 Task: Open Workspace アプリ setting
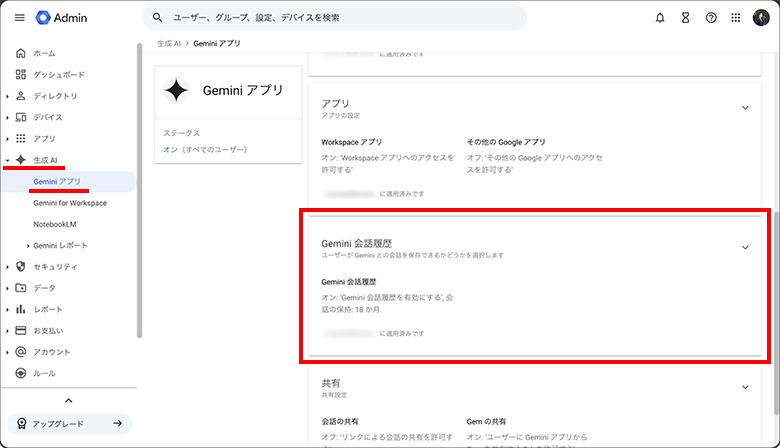pos(352,142)
